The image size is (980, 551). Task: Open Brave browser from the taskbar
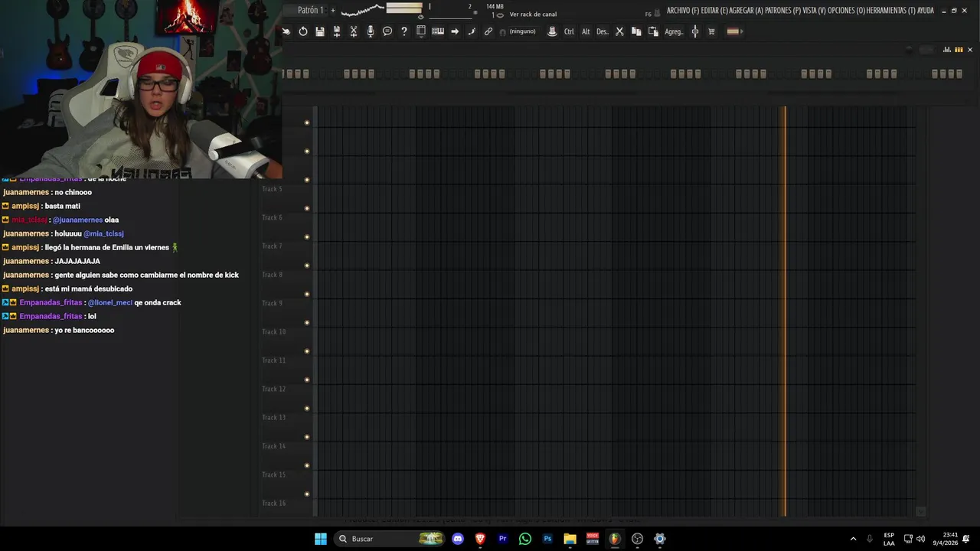(x=480, y=539)
